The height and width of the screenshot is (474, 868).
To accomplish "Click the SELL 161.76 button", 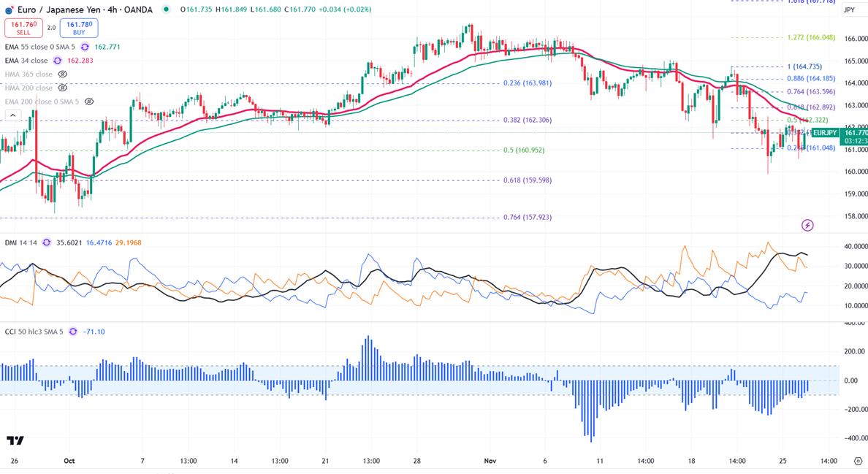I will [x=24, y=28].
